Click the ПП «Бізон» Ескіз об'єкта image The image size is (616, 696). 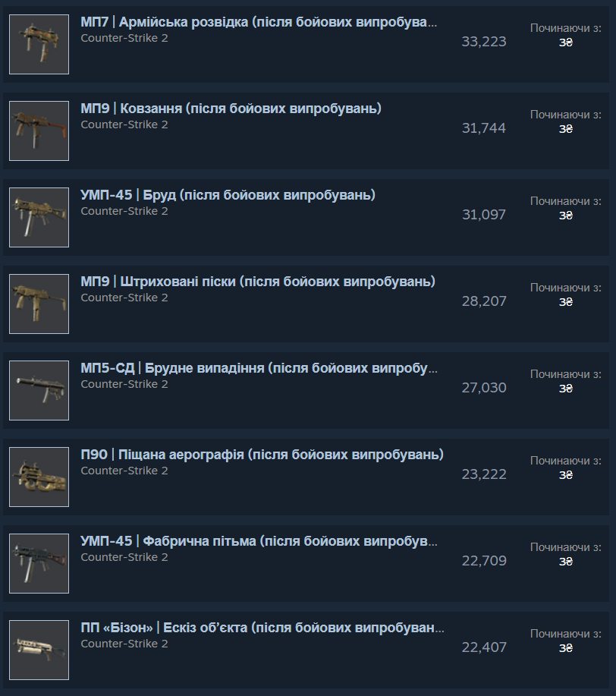coord(39,650)
